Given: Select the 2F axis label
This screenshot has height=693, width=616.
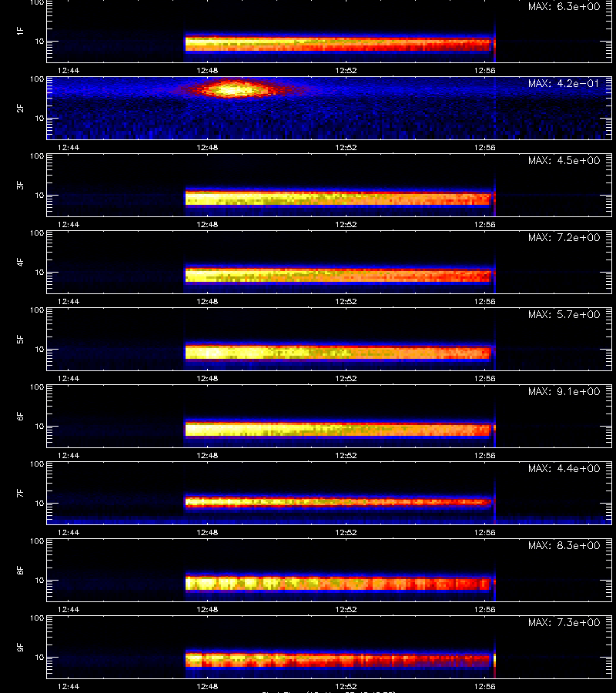Looking at the screenshot, I should (20, 109).
